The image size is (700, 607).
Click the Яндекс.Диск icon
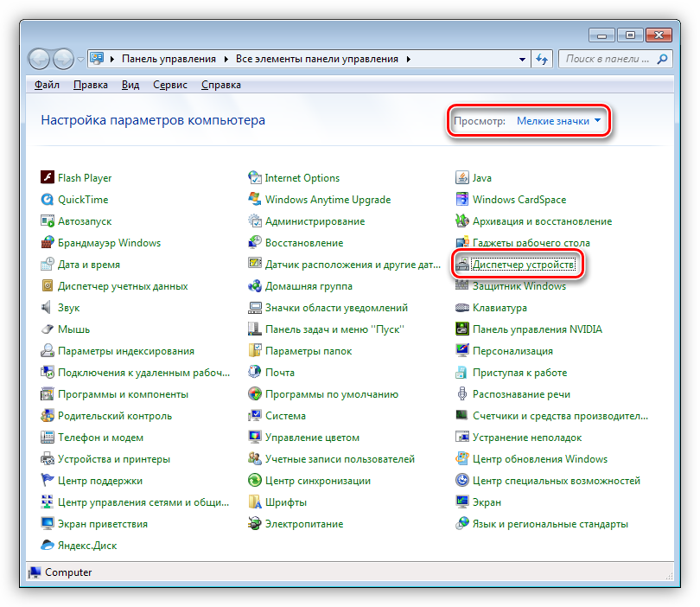pyautogui.click(x=48, y=546)
